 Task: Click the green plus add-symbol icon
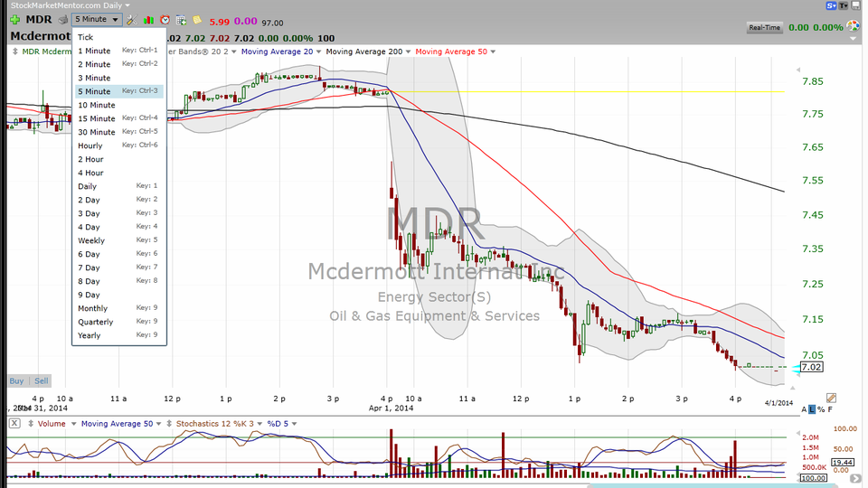click(x=15, y=20)
